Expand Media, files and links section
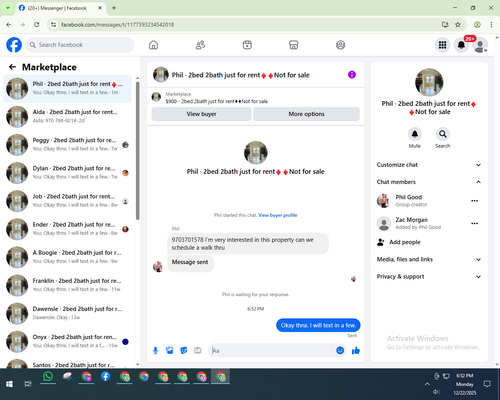The height and width of the screenshot is (400, 500). [x=429, y=259]
